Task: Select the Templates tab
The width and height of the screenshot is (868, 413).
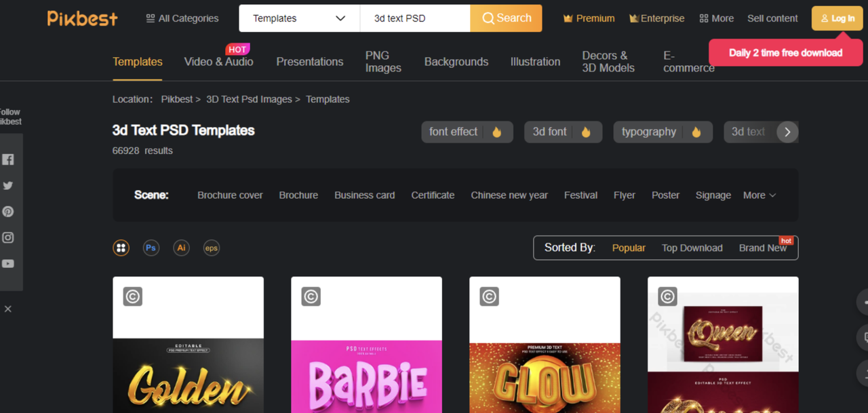Action: pos(138,62)
